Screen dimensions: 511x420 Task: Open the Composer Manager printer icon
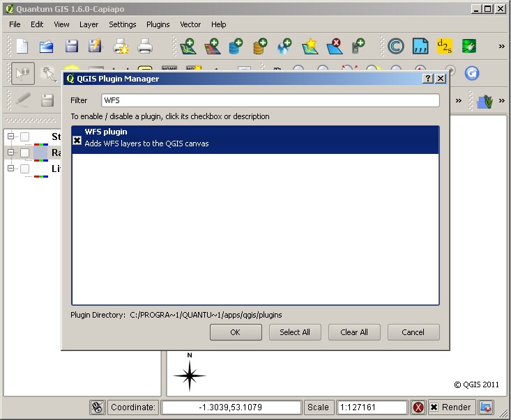pyautogui.click(x=145, y=46)
